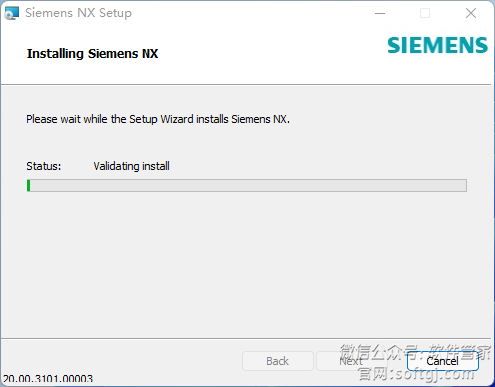This screenshot has height=387, width=495.
Task: Cancel the Siemens NX installation
Action: pyautogui.click(x=443, y=361)
